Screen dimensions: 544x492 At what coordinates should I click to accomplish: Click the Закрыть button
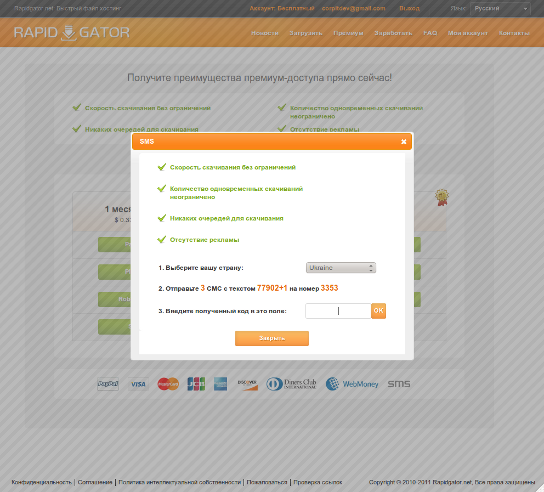pos(272,338)
